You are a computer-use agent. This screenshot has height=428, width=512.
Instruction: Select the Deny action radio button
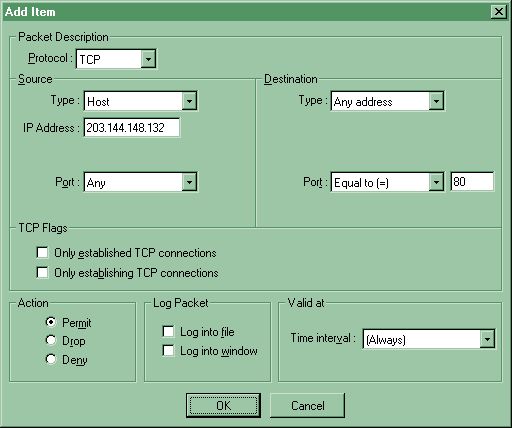pyautogui.click(x=51, y=359)
